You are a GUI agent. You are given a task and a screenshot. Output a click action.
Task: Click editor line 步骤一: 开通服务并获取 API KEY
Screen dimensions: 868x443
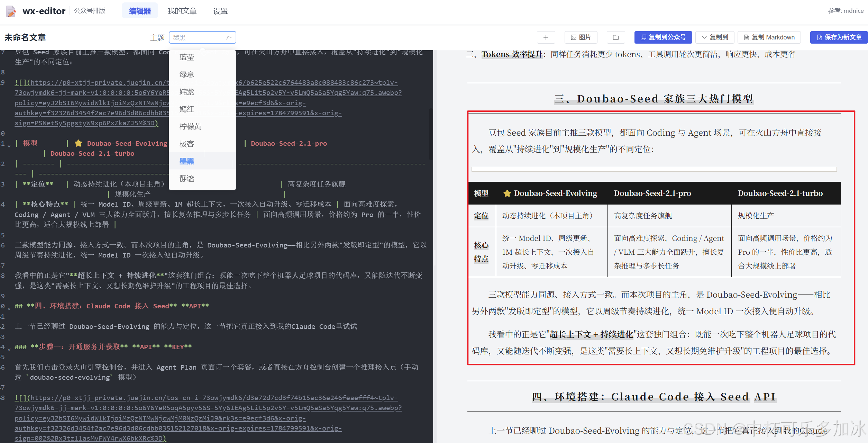click(x=103, y=347)
